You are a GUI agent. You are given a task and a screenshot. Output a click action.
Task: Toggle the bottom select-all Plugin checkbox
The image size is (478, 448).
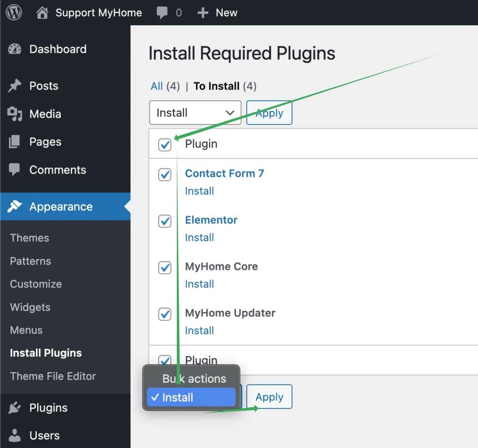point(165,360)
